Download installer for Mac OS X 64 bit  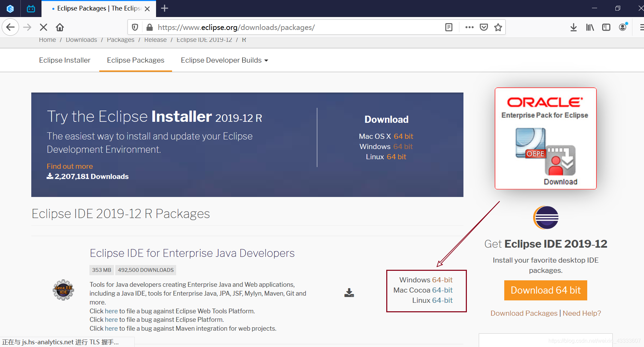pyautogui.click(x=403, y=136)
